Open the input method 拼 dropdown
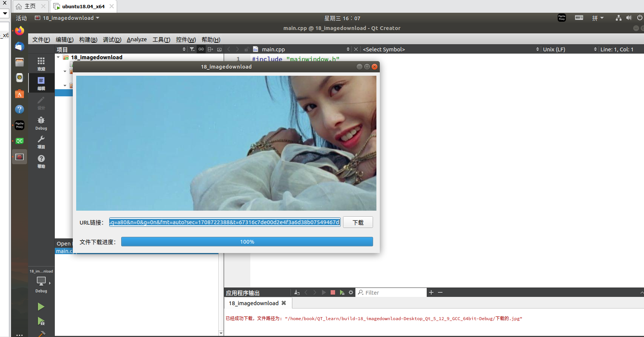The image size is (644, 337). tap(598, 18)
